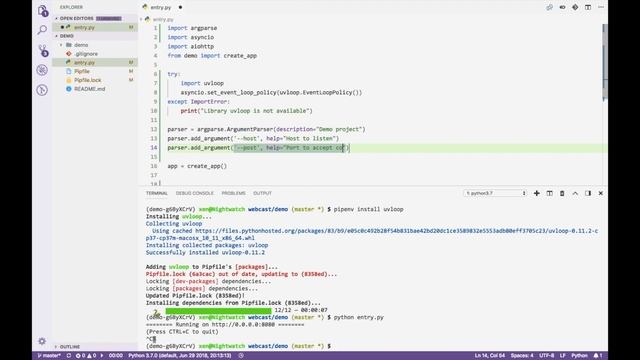The width and height of the screenshot is (640, 360).
Task: Click the editor vertical scrollbar
Action: tap(605, 61)
